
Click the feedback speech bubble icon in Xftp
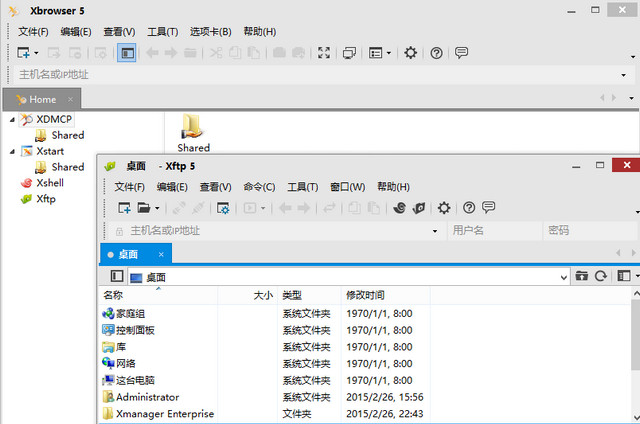pos(488,208)
